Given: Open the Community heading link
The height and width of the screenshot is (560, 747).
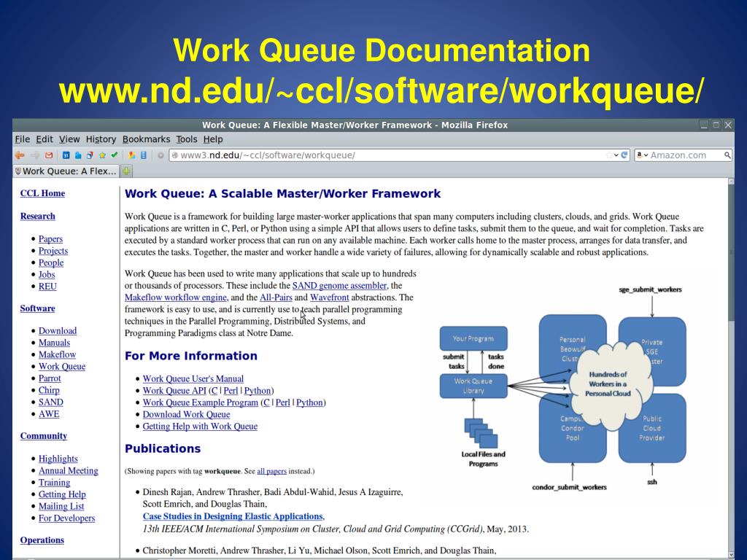Looking at the screenshot, I should point(43,436).
